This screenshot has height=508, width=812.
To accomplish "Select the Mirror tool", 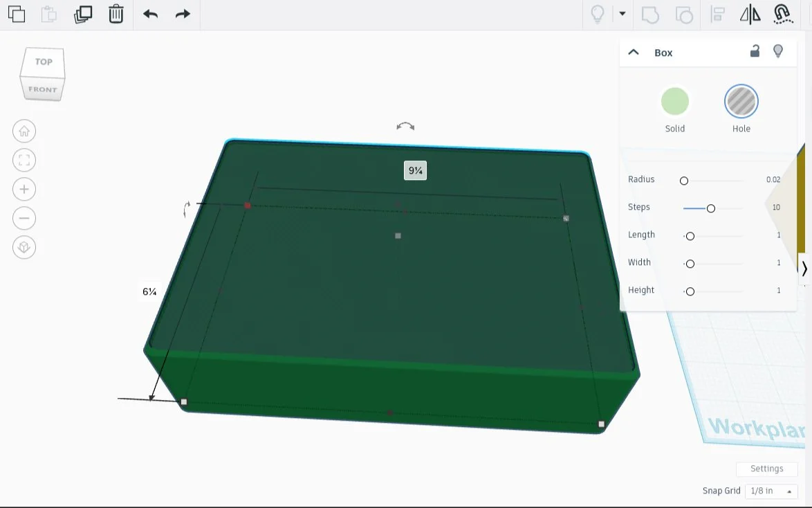I will (x=750, y=14).
